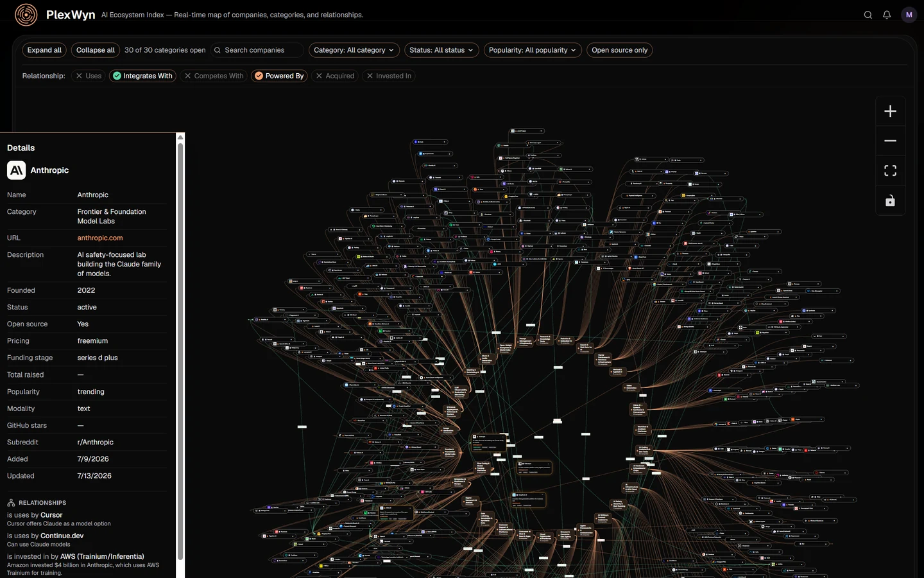Image resolution: width=924 pixels, height=578 pixels.
Task: Click the Details panel vertical scrollbar
Action: [x=180, y=352]
